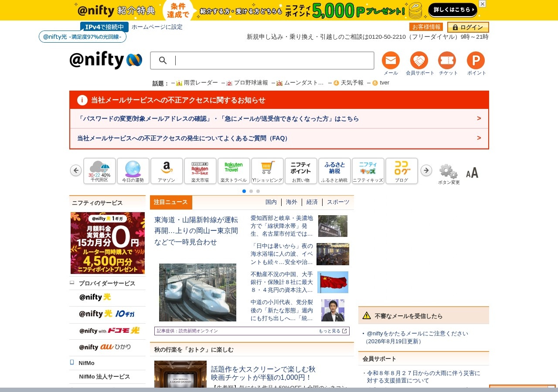Screen dimensions: 558x392
Task: Click the @nifty光 1ギガ sidebar ad
Action: coord(108,243)
